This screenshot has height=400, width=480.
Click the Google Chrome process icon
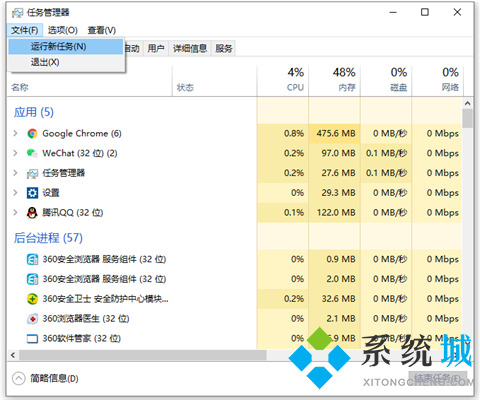point(32,133)
